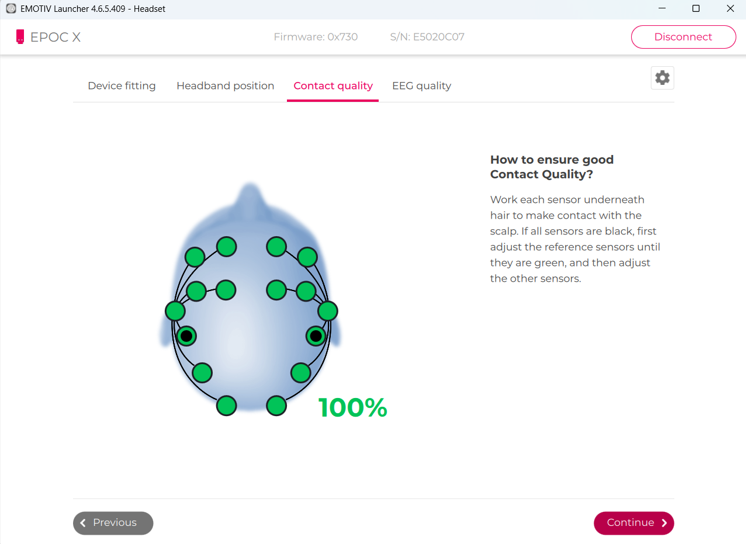Select the F4 inner right sensor in second row

[x=276, y=290]
